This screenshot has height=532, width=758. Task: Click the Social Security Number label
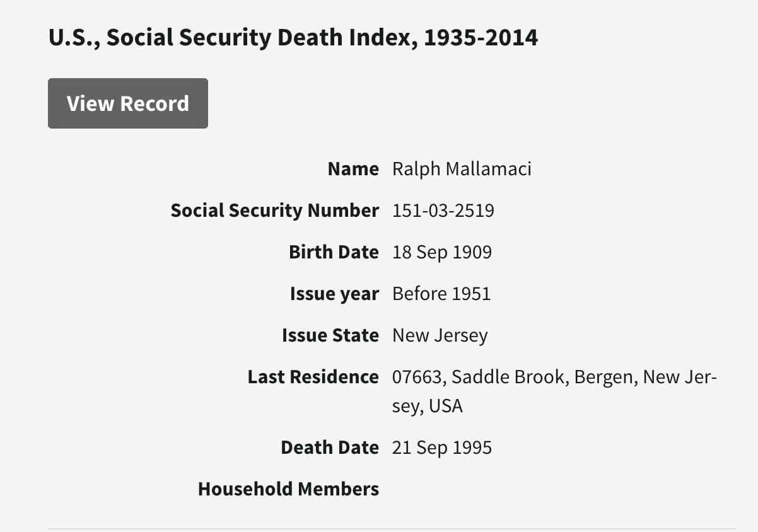(x=274, y=211)
